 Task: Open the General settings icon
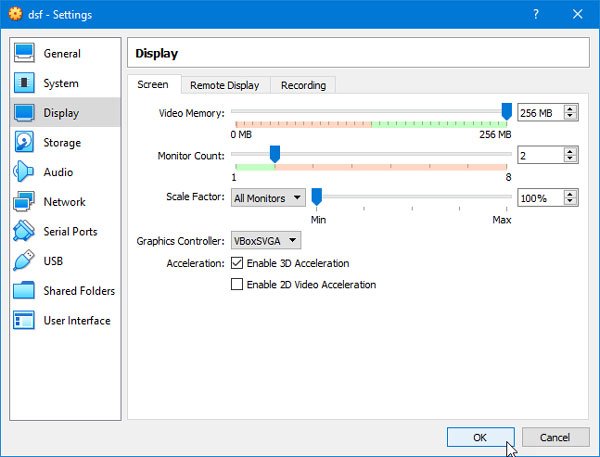point(25,54)
